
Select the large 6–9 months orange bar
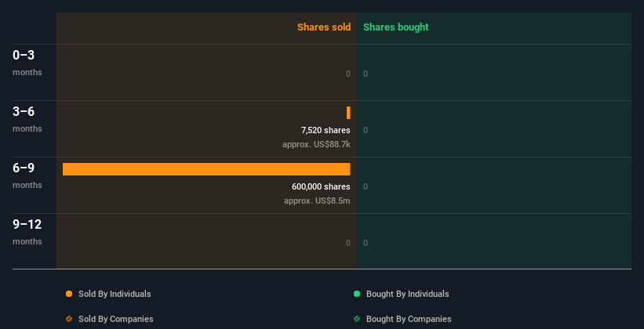pos(206,169)
